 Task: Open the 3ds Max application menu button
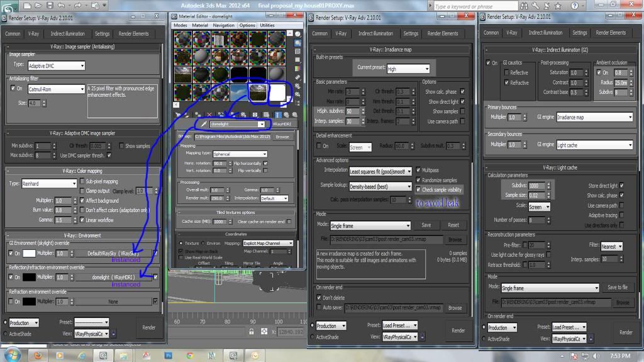click(x=9, y=6)
